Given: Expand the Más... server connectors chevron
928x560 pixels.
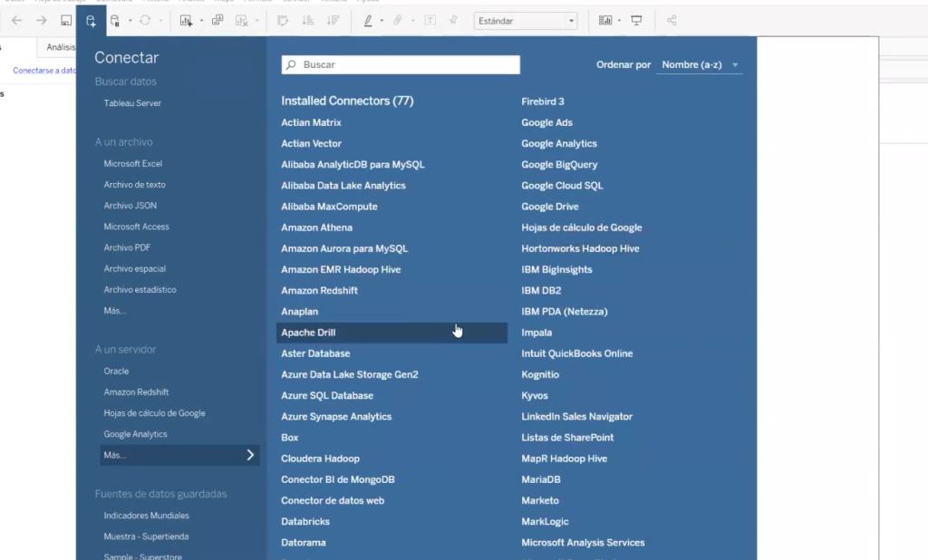Looking at the screenshot, I should tap(250, 455).
